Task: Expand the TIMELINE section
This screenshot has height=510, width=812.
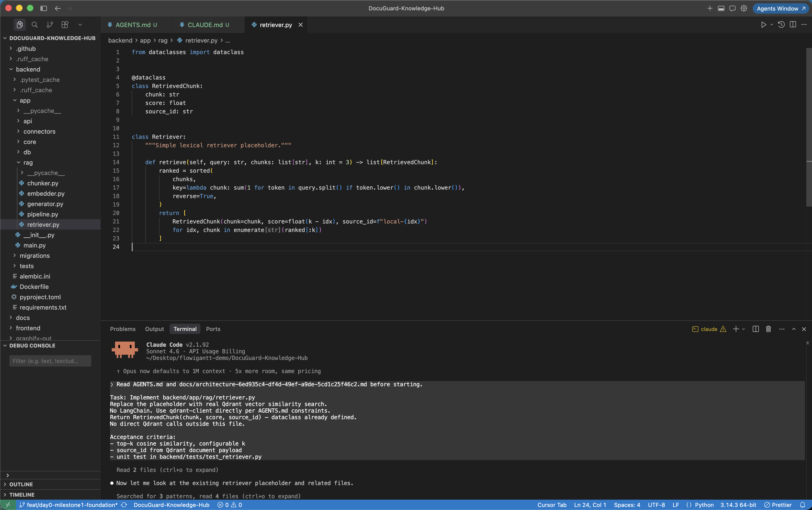Action: [x=50, y=495]
